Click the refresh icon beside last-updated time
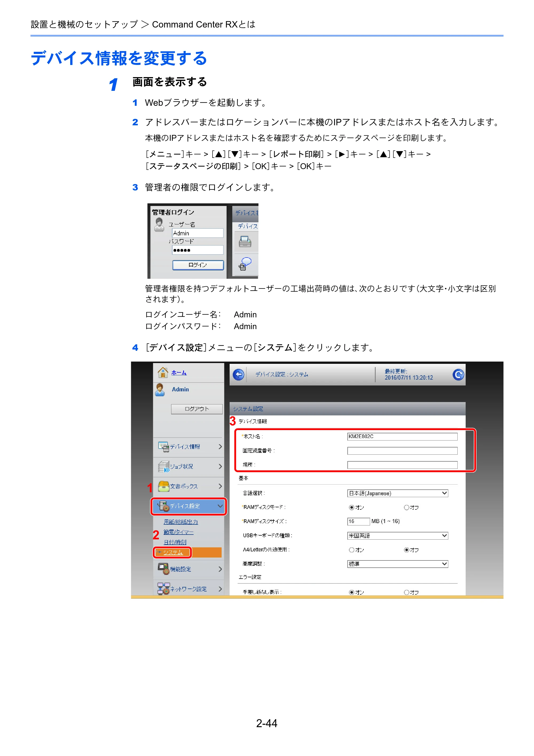This screenshot has width=534, height=756. 458,374
